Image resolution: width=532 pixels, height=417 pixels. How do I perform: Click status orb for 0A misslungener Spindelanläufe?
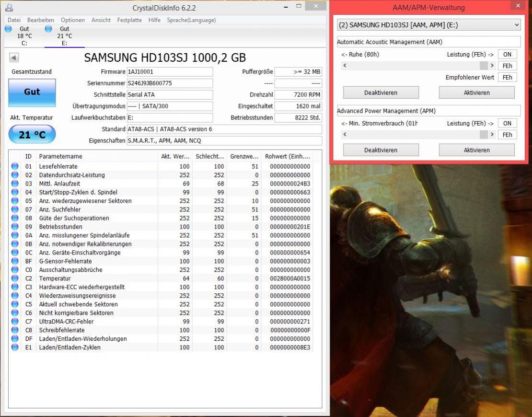click(x=15, y=235)
